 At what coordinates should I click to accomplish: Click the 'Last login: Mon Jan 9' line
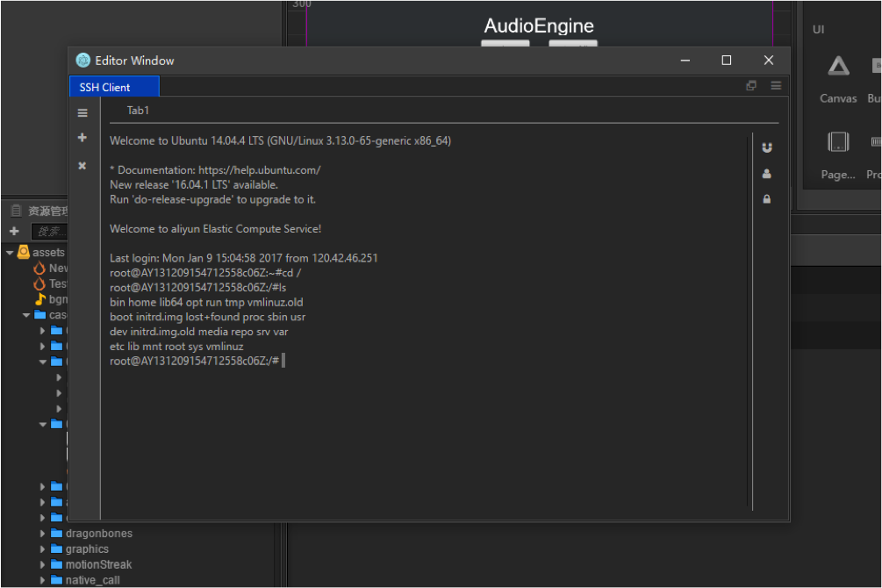(x=244, y=258)
